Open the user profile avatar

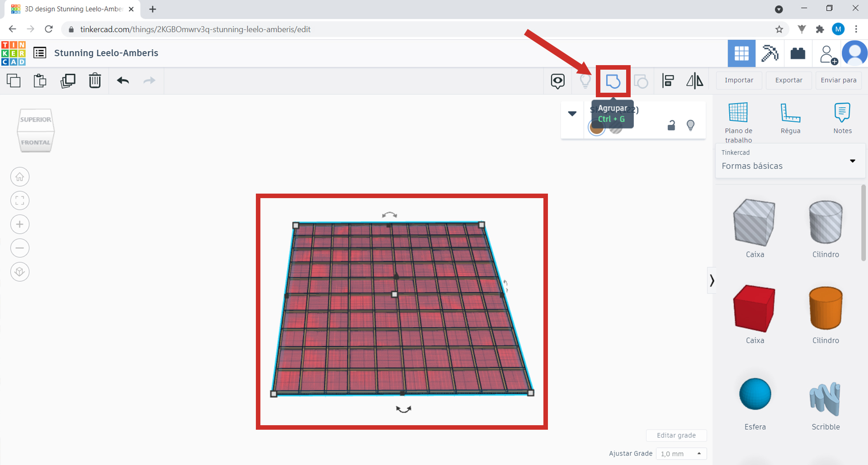coord(855,53)
